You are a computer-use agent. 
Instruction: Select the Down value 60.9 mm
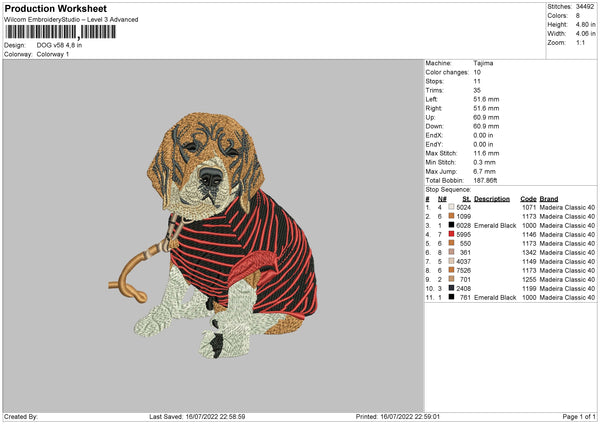[486, 126]
